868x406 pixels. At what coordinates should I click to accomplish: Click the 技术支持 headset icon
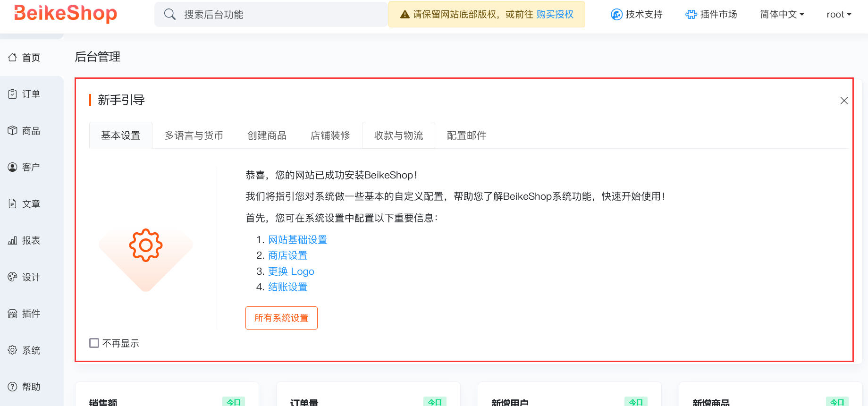tap(616, 15)
